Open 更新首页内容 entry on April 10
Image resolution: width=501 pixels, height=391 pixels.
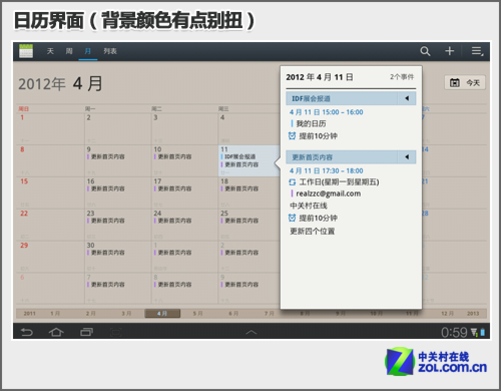click(173, 157)
